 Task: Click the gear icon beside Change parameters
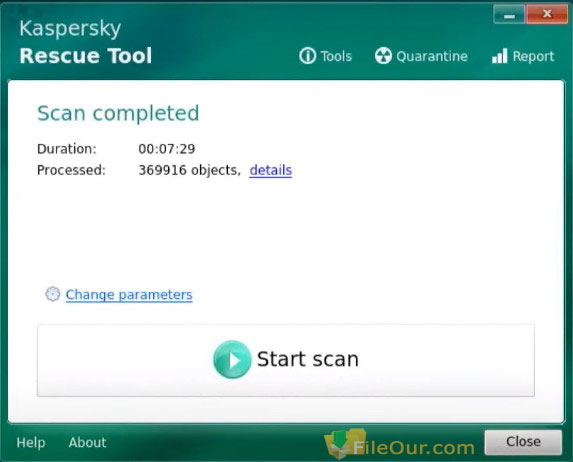53,294
